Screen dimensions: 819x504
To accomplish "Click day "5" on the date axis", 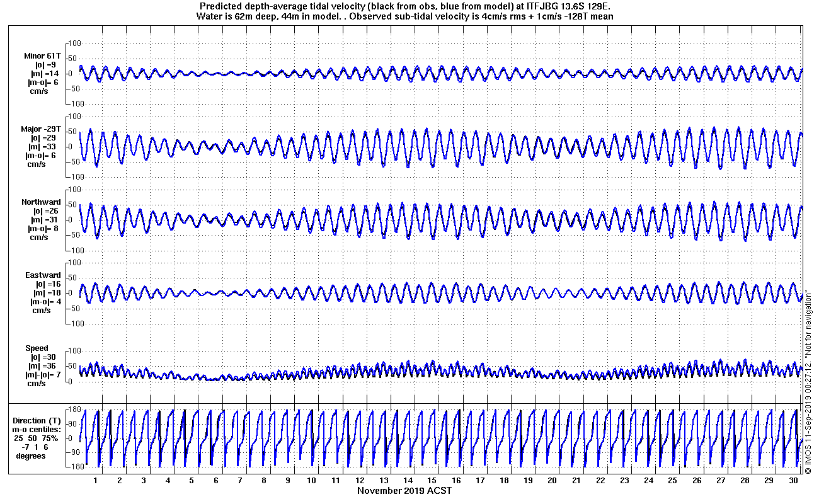I will (192, 481).
